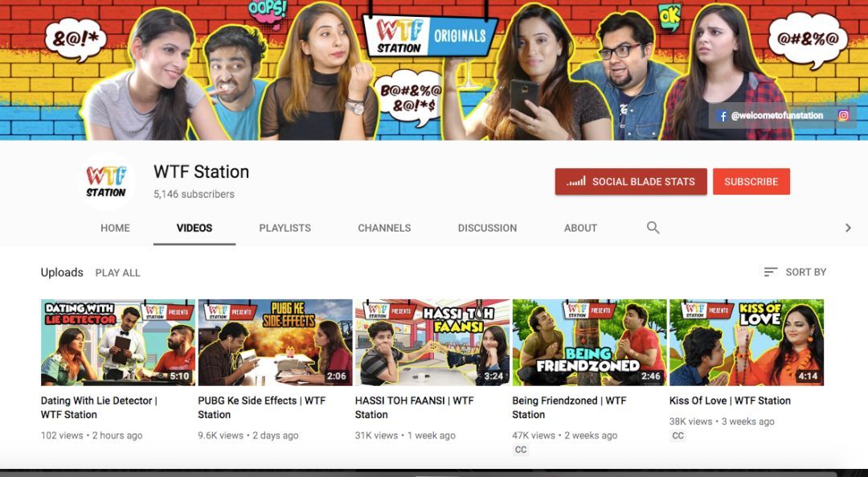The height and width of the screenshot is (477, 868).
Task: Open the Facebook welcometofunstation banner link
Action: 771,116
